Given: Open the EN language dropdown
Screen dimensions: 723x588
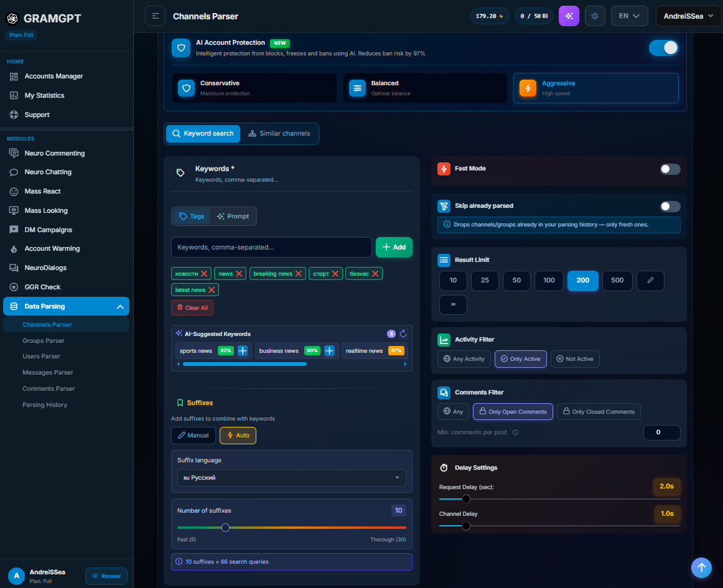Looking at the screenshot, I should coord(630,16).
